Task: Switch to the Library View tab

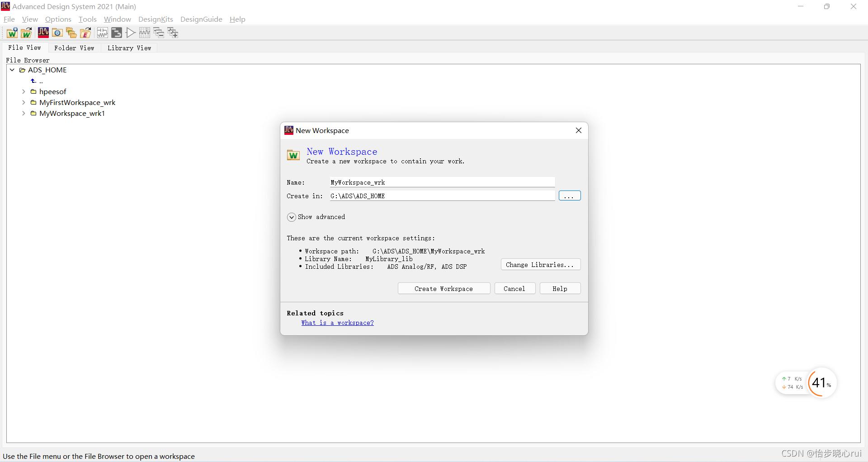Action: click(x=129, y=48)
